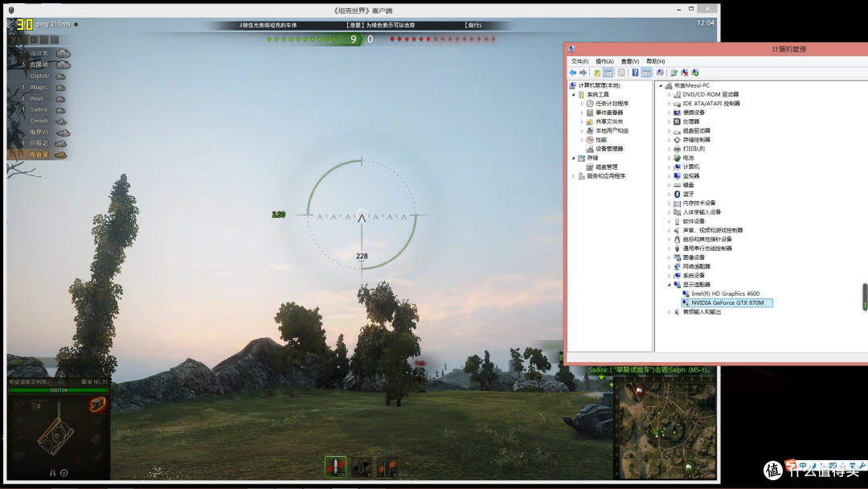Select the 监视器 monitors category
868x489 pixels.
[x=691, y=175]
